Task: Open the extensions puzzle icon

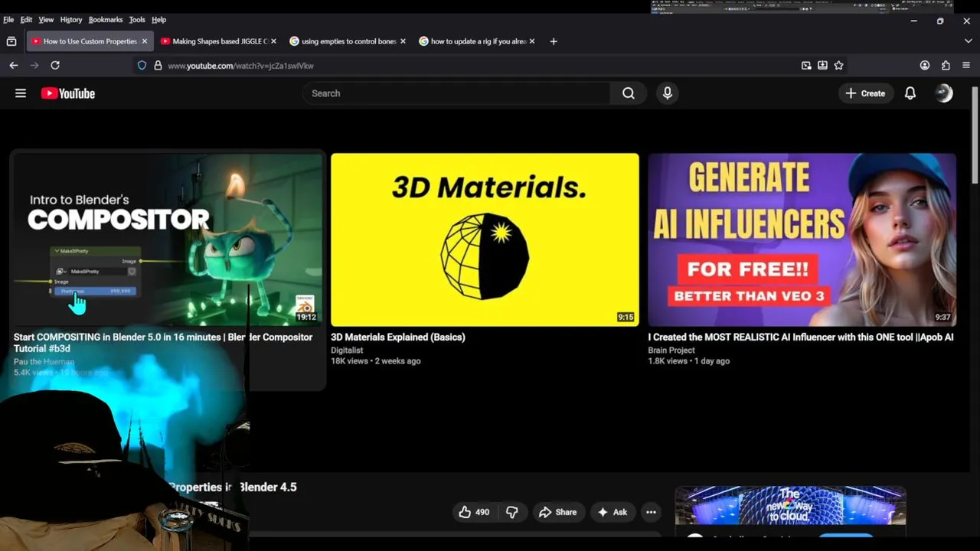Action: pyautogui.click(x=946, y=66)
